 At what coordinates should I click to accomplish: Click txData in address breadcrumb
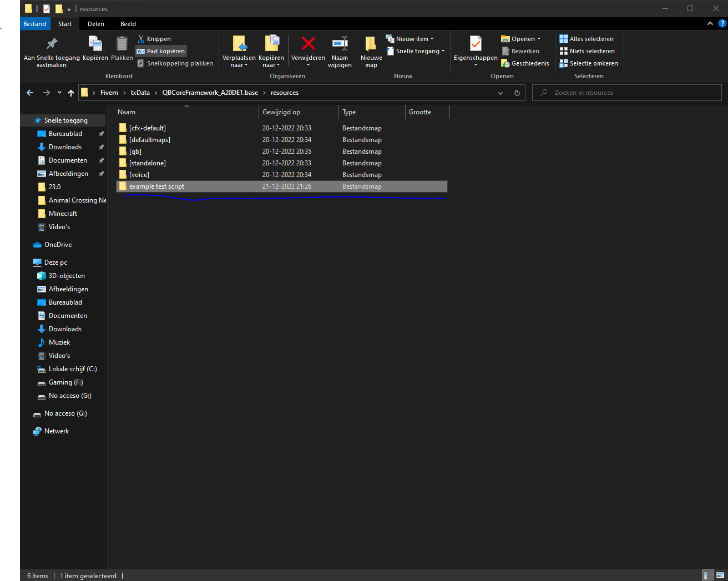140,93
